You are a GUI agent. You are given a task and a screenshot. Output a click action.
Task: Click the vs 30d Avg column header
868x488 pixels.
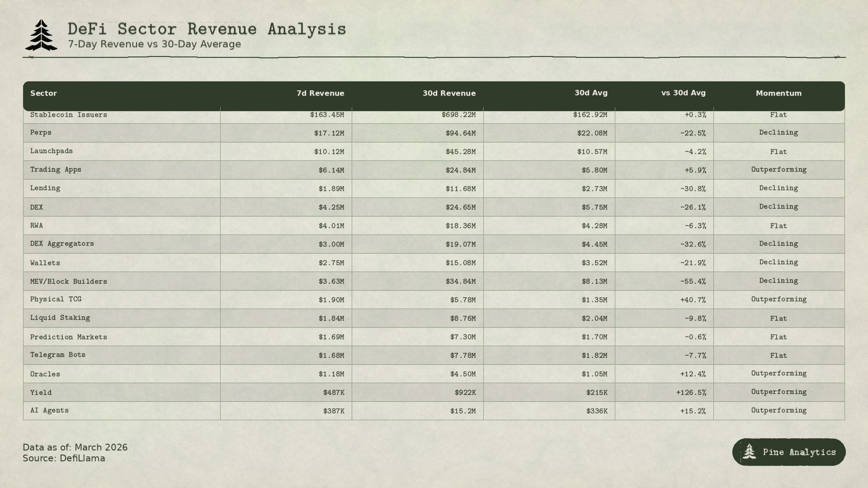(x=683, y=93)
